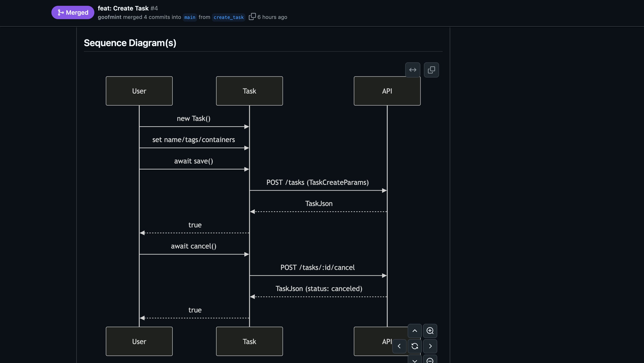Copy the branch comparison reference
The width and height of the screenshot is (644, 363).
coord(252,16)
